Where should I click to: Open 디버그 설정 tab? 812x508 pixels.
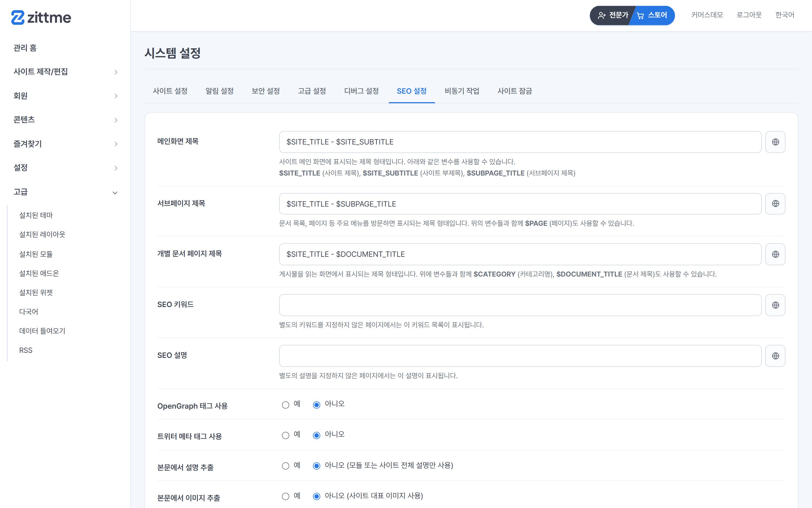(x=361, y=91)
